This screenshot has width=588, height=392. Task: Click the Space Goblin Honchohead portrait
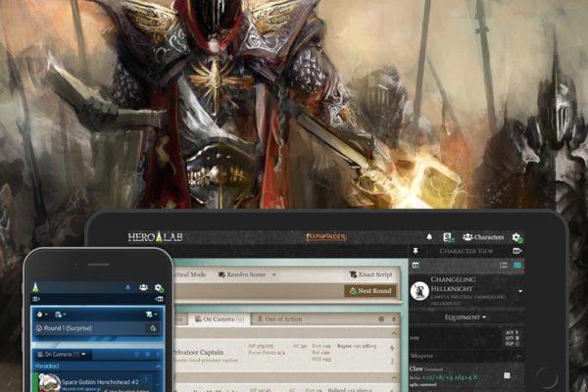[x=49, y=383]
